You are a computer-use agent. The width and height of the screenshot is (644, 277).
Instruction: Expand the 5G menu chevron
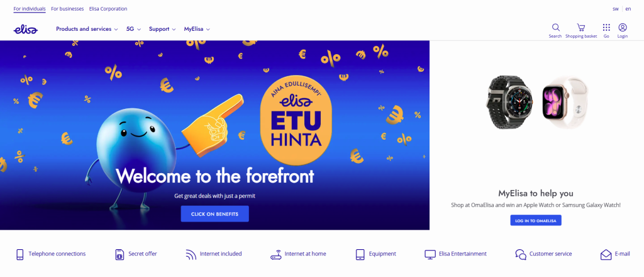click(139, 29)
